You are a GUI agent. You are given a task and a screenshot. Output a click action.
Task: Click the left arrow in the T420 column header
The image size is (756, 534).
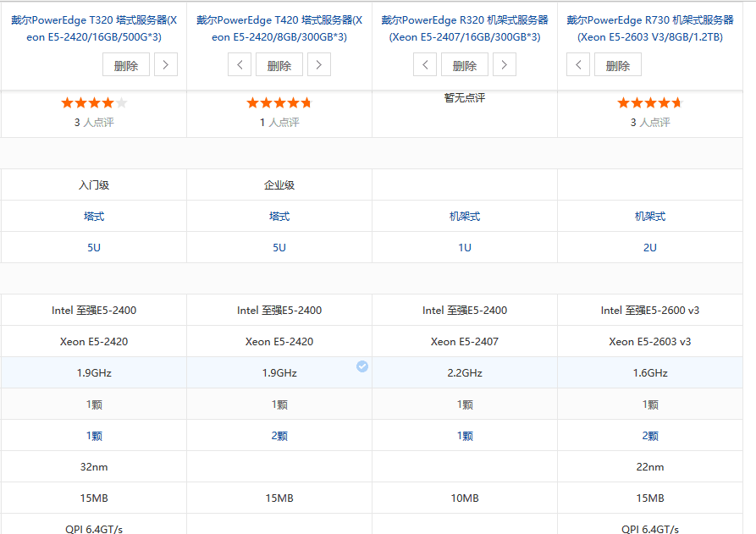240,64
